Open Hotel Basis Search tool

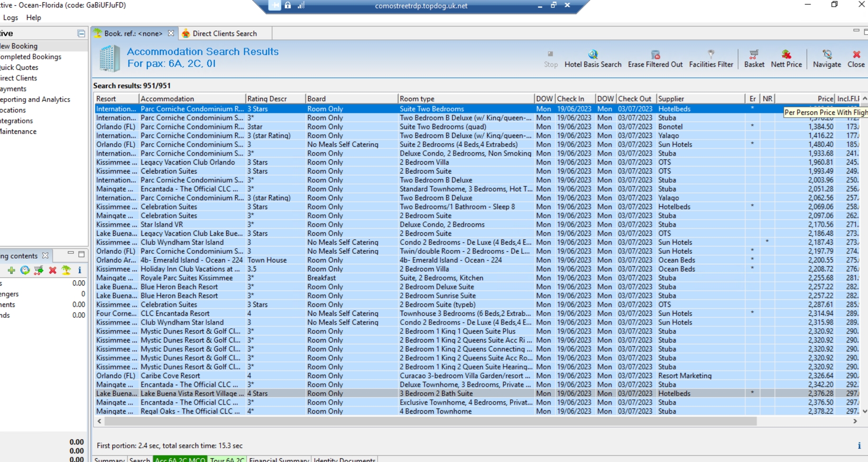click(x=593, y=59)
